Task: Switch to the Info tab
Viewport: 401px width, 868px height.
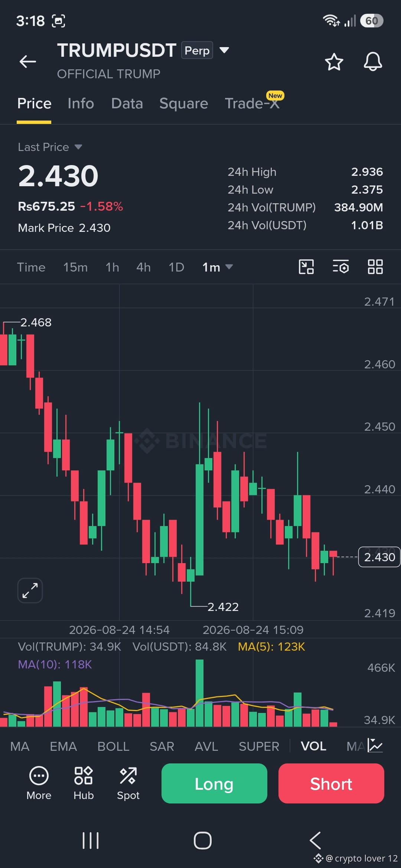Action: coord(81,103)
